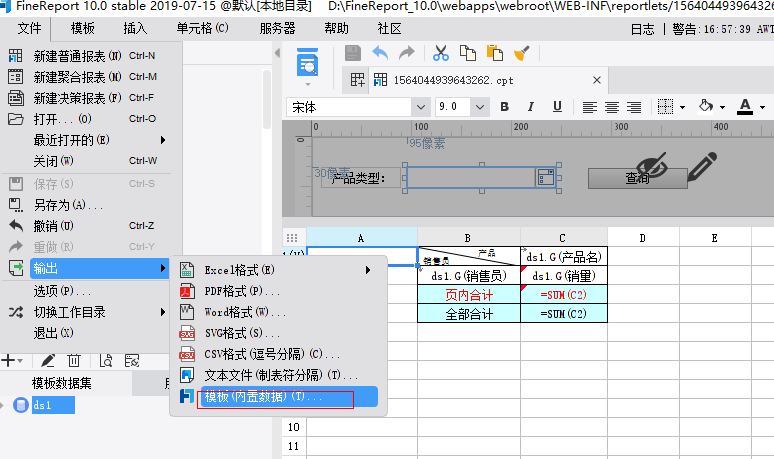Image resolution: width=774 pixels, height=459 pixels.
Task: Click the delete dataset trash icon
Action: 74,361
